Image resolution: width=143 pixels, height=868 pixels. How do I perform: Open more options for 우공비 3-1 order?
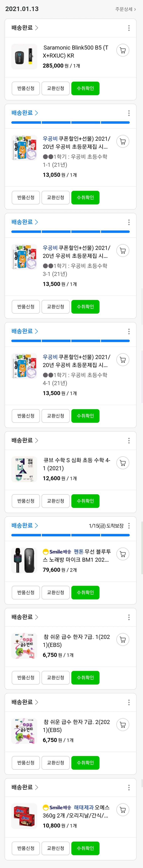129,222
